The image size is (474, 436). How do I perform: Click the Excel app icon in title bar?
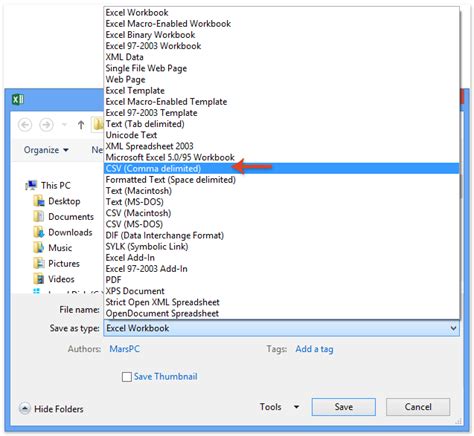(18, 99)
